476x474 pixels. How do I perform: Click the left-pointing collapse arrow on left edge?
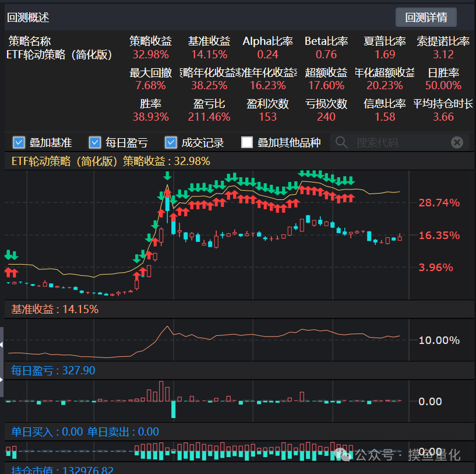coord(2,345)
